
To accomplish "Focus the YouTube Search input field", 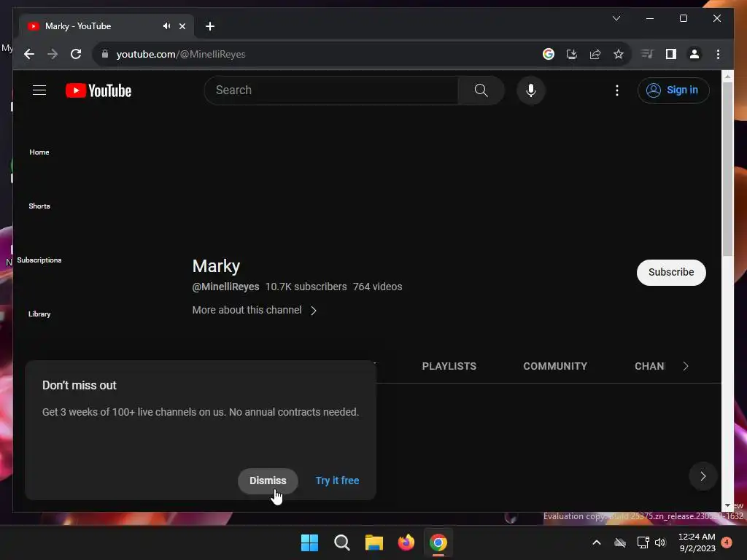I will click(x=332, y=90).
